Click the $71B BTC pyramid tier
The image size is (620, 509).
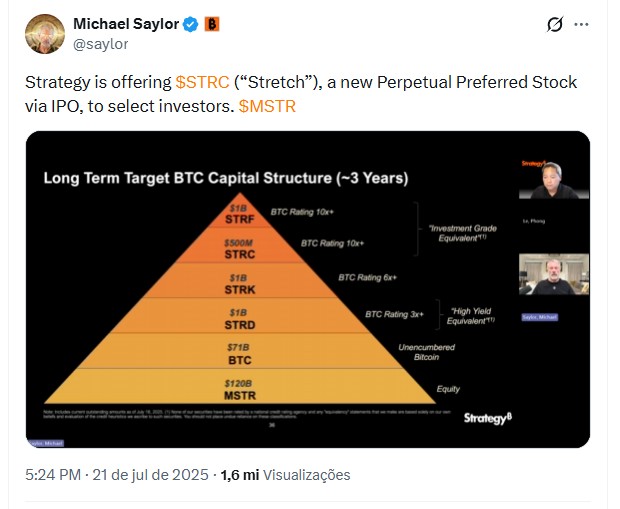[240, 354]
